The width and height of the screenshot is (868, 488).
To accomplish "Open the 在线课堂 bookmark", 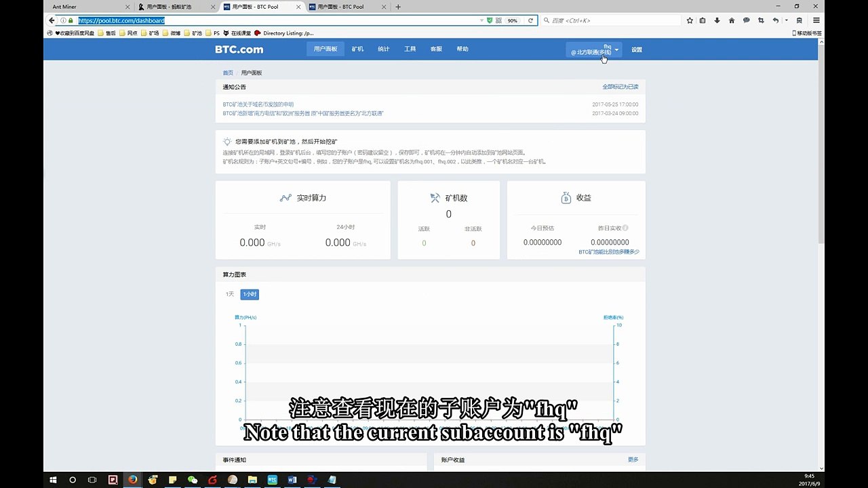I will point(237,33).
